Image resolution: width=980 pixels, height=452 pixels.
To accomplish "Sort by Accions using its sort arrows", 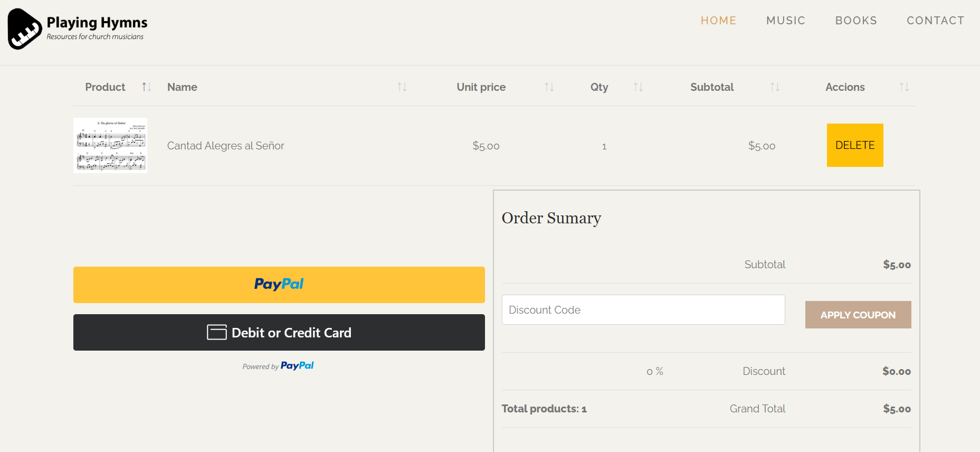I will pyautogui.click(x=904, y=87).
